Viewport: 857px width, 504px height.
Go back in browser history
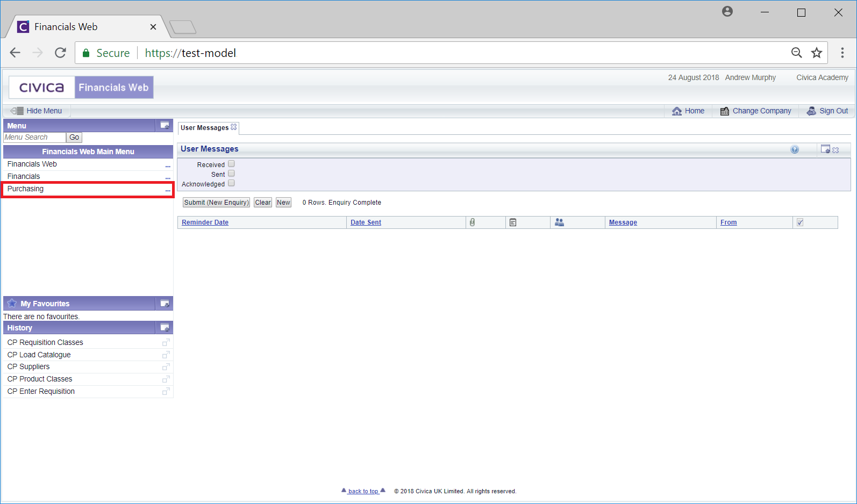coord(15,53)
